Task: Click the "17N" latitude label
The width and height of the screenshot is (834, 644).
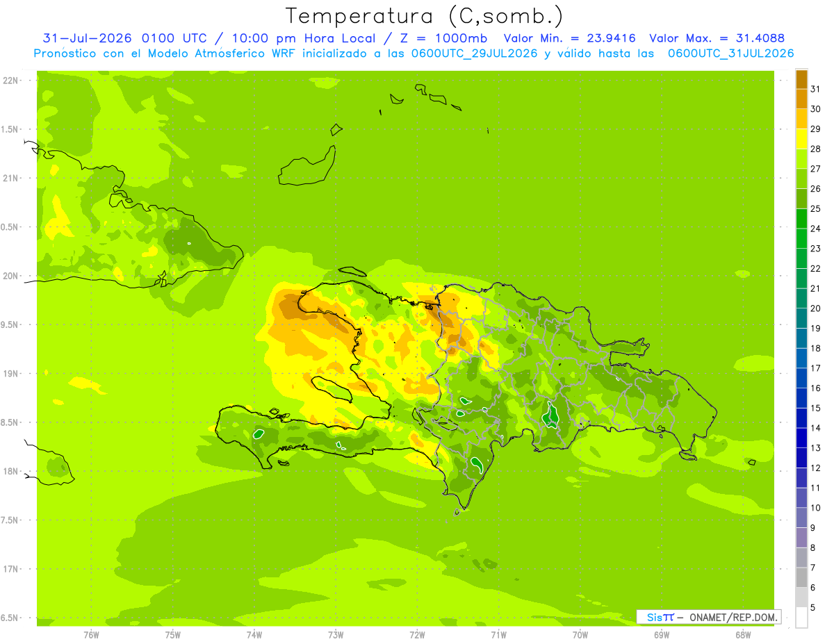Action: coord(11,569)
